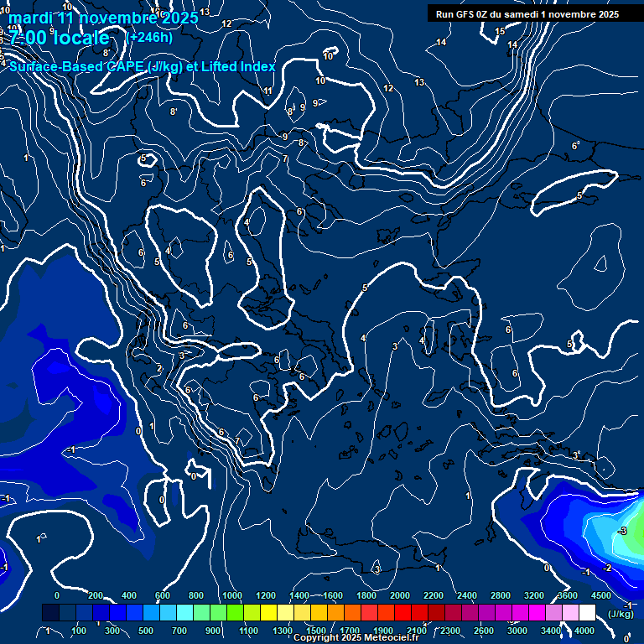Select the '1100' legend value

(248, 631)
